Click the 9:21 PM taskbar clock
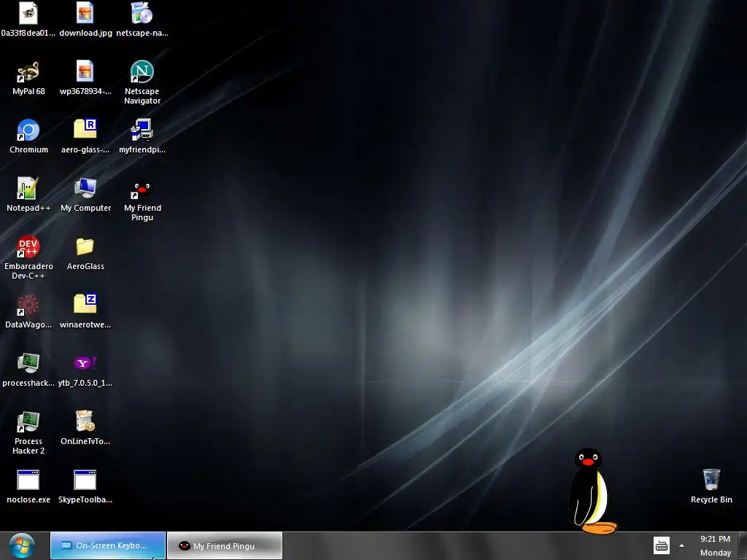This screenshot has height=560, width=747. click(715, 539)
